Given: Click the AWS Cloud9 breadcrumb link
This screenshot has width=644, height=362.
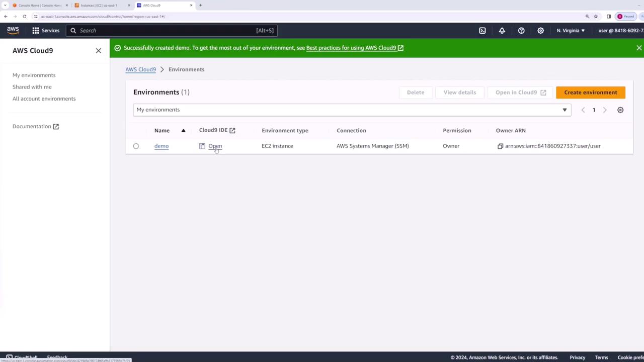Looking at the screenshot, I should click(141, 70).
